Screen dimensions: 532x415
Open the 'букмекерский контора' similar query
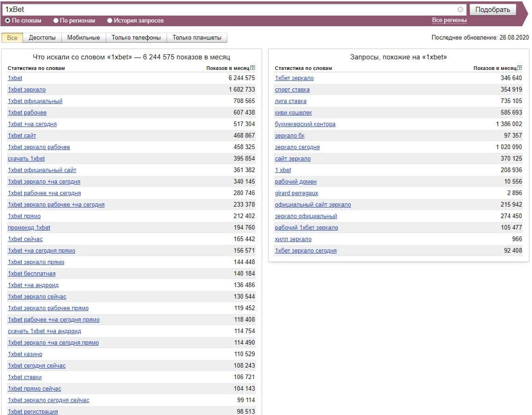click(305, 124)
